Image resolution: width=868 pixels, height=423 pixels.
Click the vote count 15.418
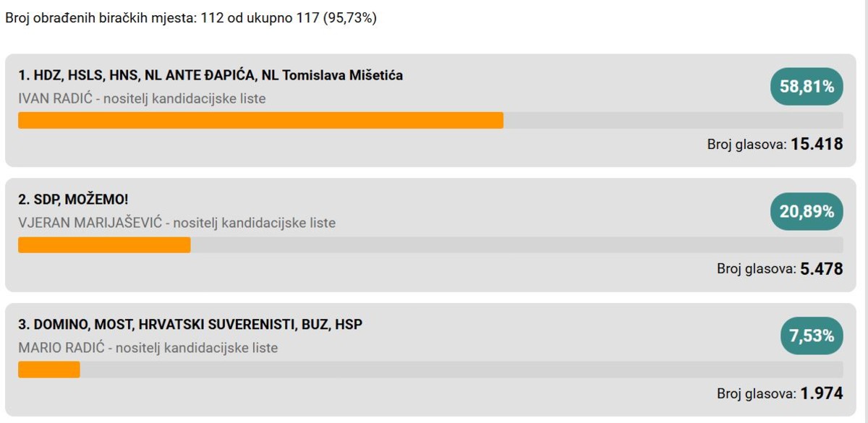(817, 145)
